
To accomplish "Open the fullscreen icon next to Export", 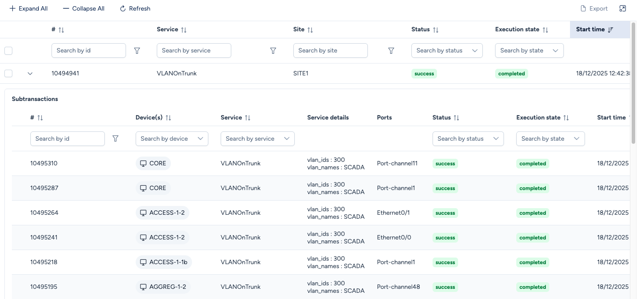I will pyautogui.click(x=622, y=8).
